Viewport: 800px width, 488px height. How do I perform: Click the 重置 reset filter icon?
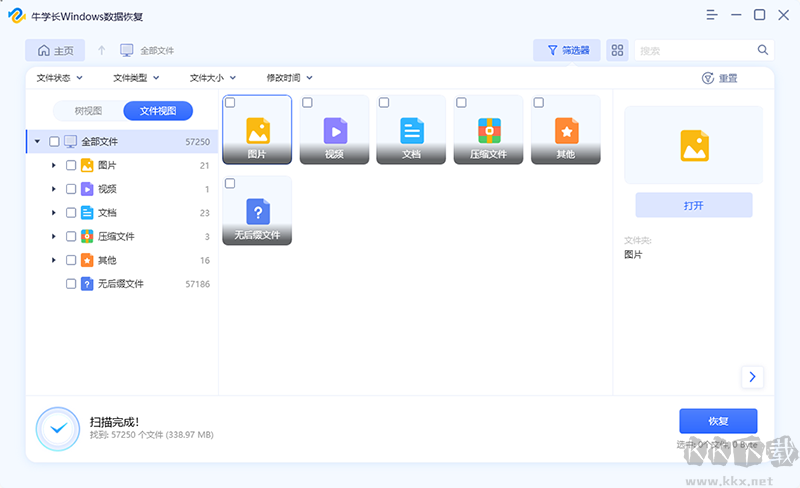pos(708,78)
